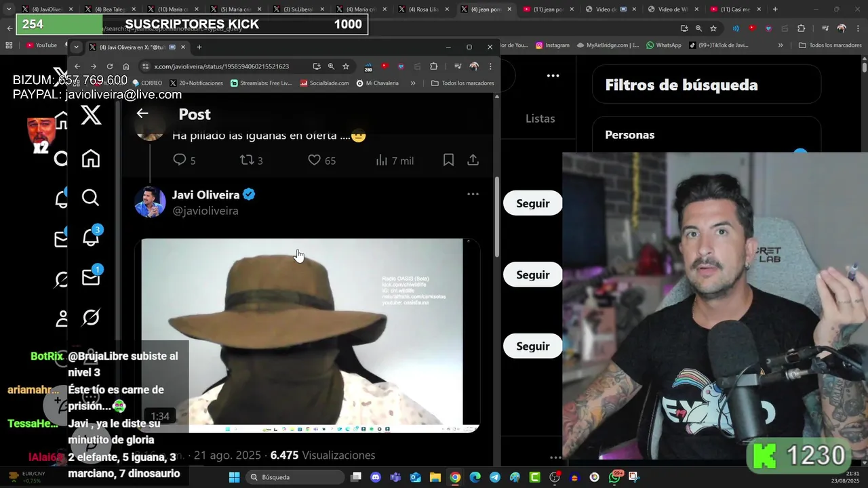The height and width of the screenshot is (488, 868).
Task: Repost the iguanas post, count 3
Action: tap(252, 160)
